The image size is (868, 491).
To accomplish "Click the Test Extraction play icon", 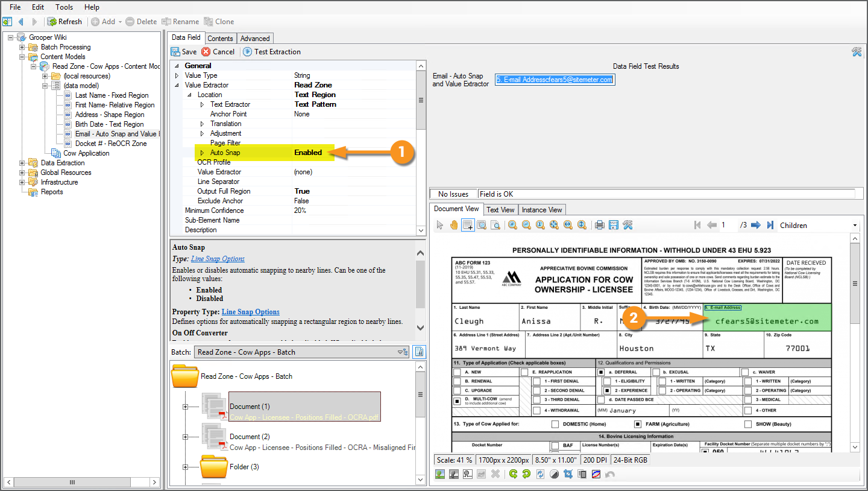I will pyautogui.click(x=248, y=52).
